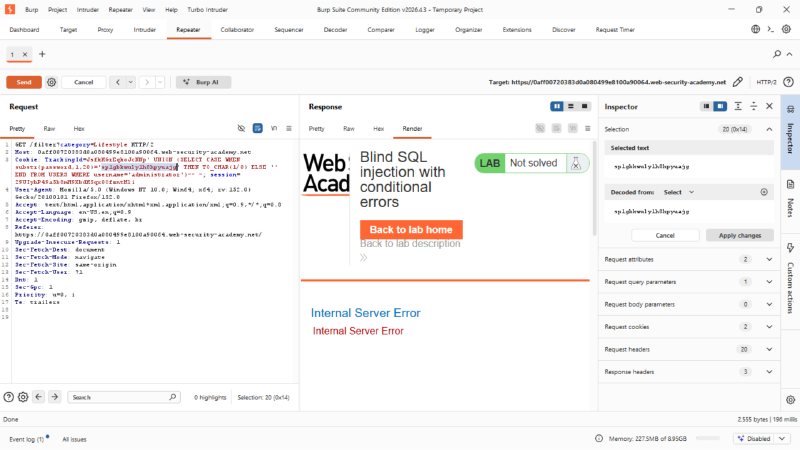Expand all Inspector sections icon
The image size is (800, 450).
(x=738, y=106)
